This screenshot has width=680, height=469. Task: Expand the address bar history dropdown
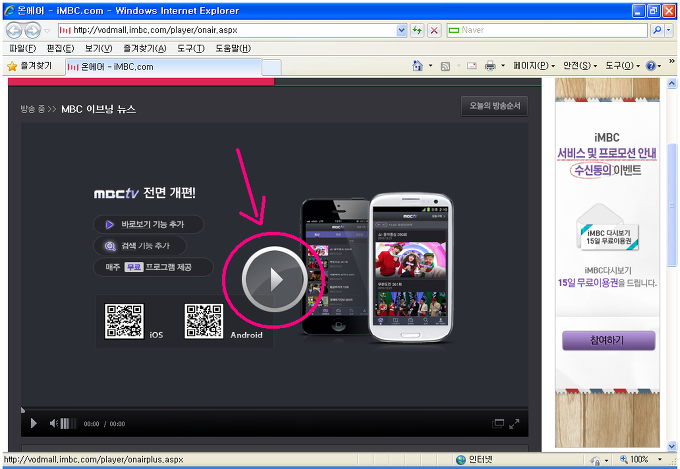click(x=402, y=30)
